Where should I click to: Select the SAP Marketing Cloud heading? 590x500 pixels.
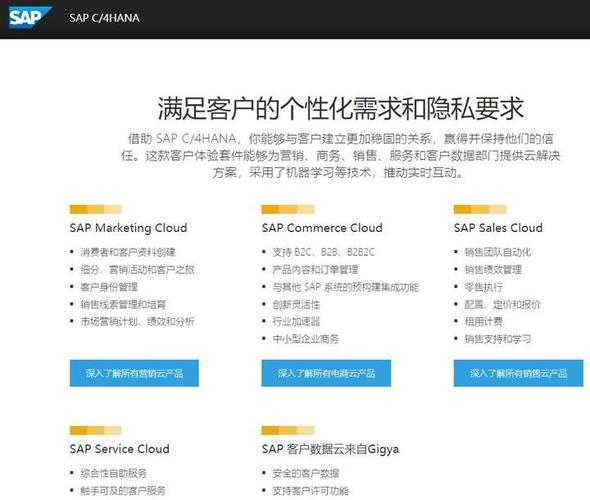(x=128, y=228)
